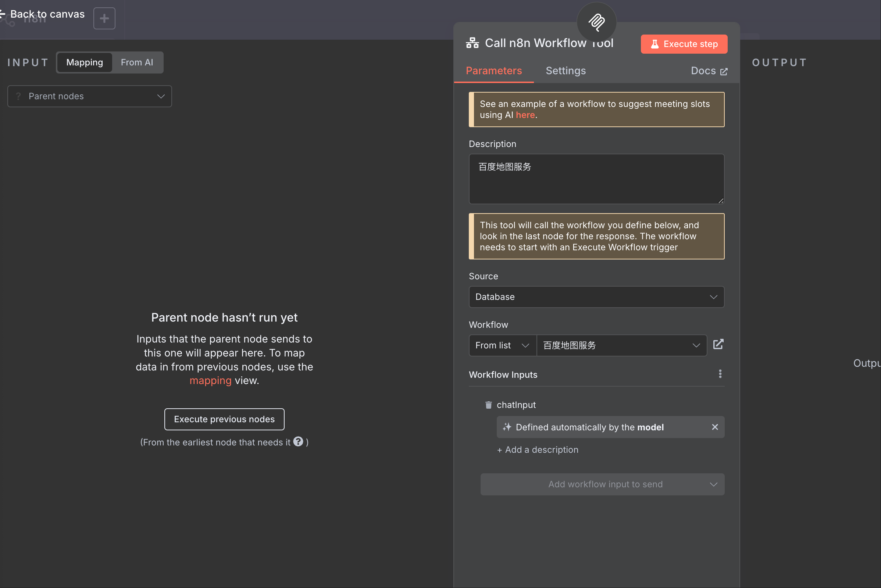
Task: Open the 百度地图服务 workflow selector
Action: pos(621,345)
